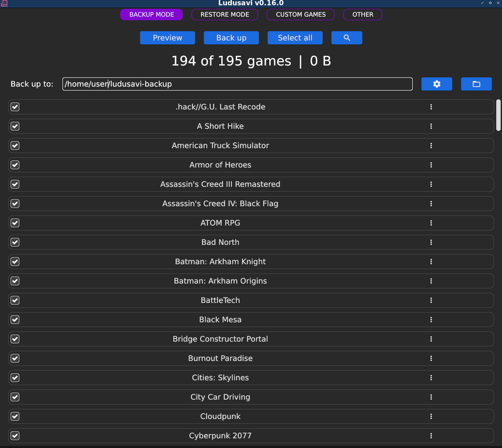Open options menu for Cities: Skylines
Image resolution: width=502 pixels, height=448 pixels.
(431, 378)
